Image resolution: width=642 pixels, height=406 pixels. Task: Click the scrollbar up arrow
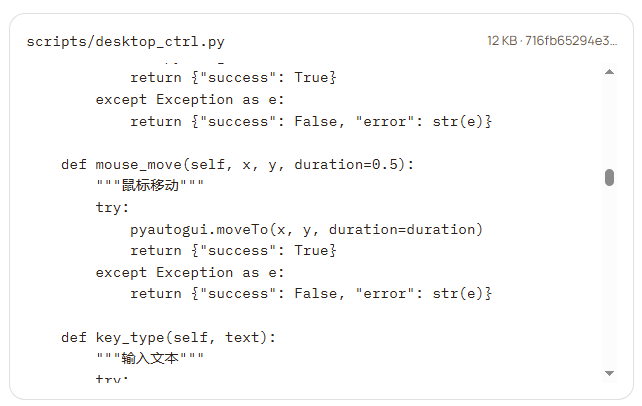pyautogui.click(x=610, y=72)
